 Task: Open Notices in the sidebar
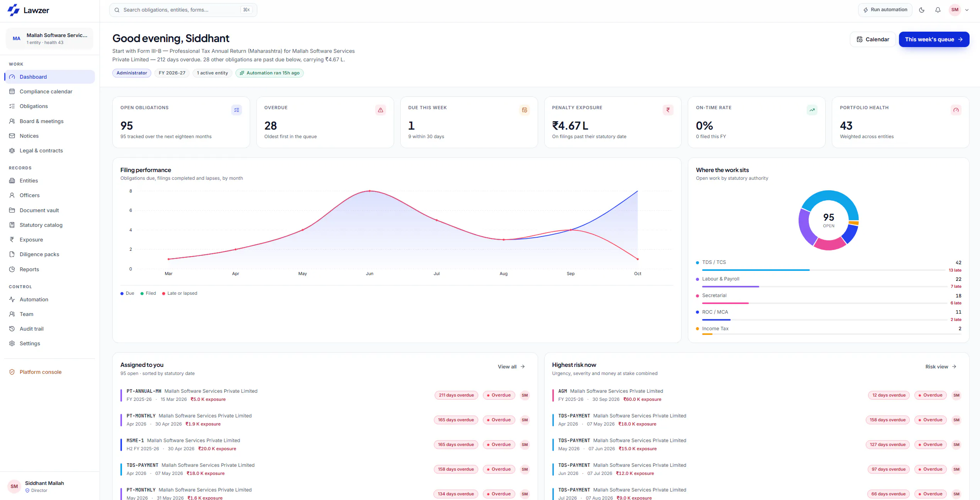point(49,136)
